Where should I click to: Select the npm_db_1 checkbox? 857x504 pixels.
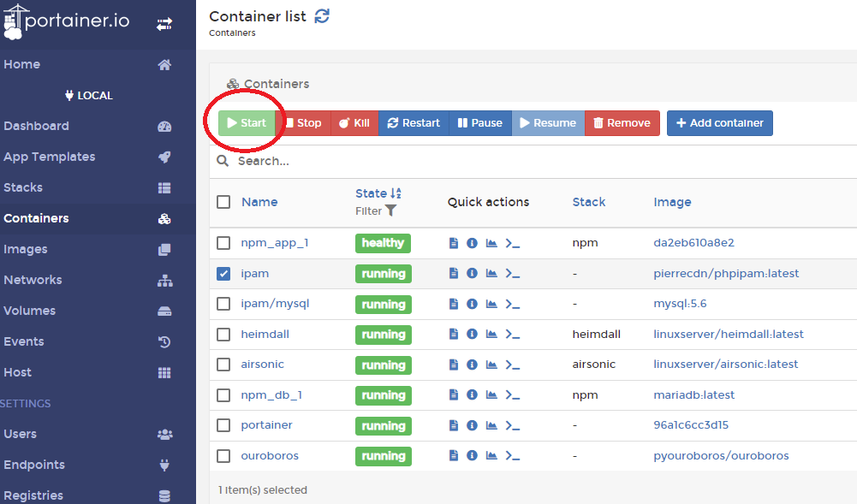point(223,394)
